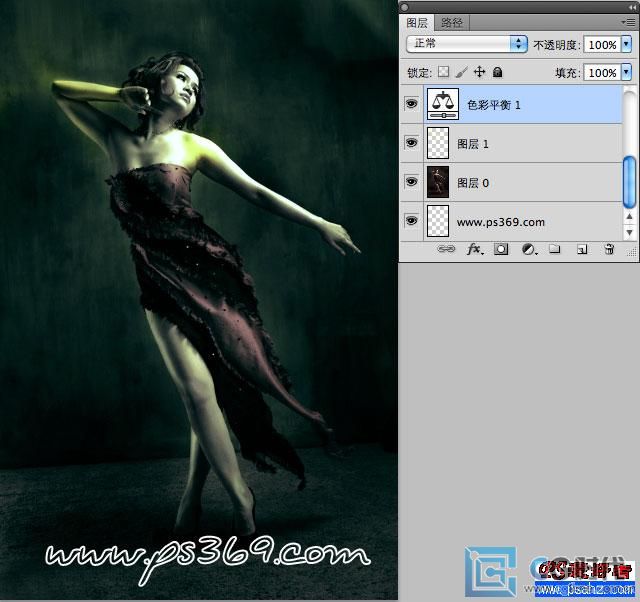This screenshot has width=640, height=602.
Task: Hide the www.ps369.com layer
Action: [x=411, y=220]
